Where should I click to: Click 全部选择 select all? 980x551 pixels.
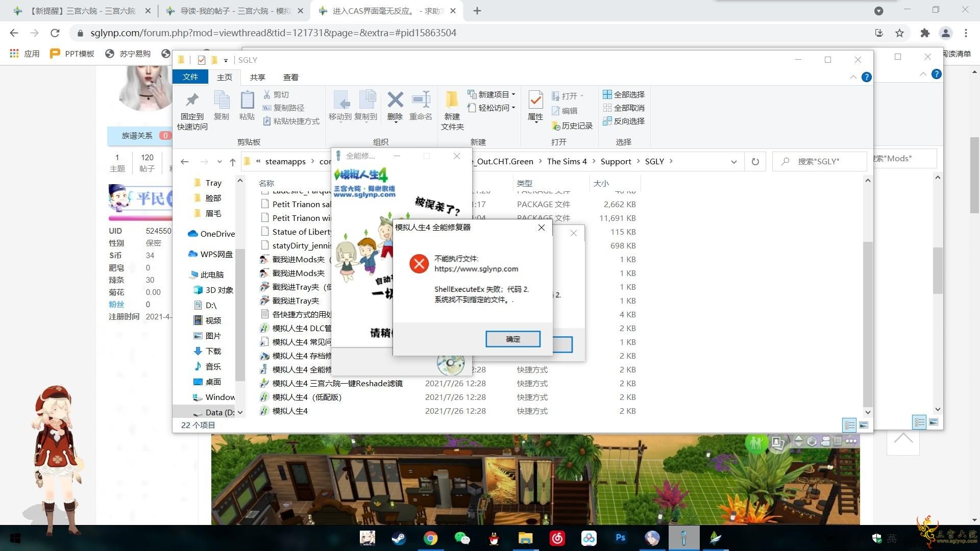click(624, 94)
